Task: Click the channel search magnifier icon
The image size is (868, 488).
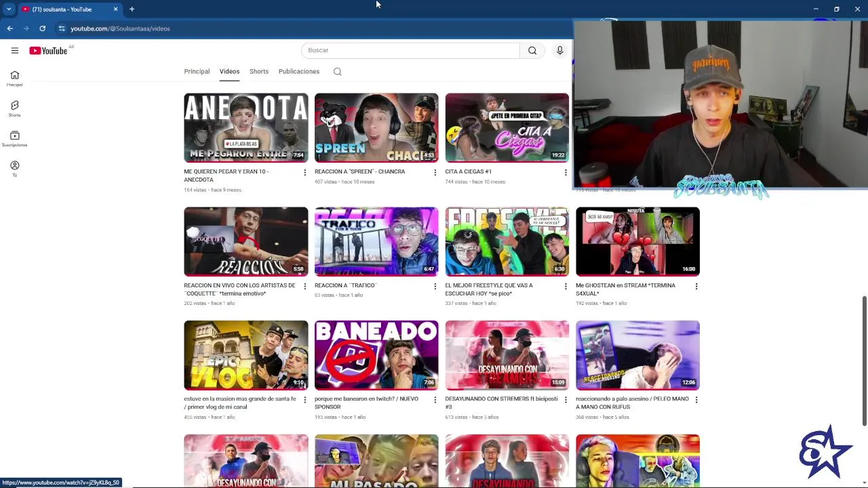Action: point(337,71)
